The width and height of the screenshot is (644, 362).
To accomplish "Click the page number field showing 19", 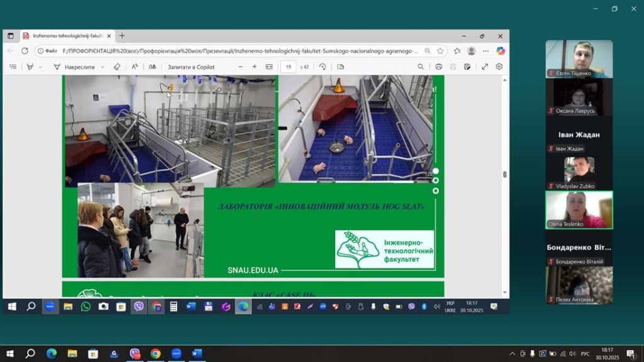I will [288, 67].
